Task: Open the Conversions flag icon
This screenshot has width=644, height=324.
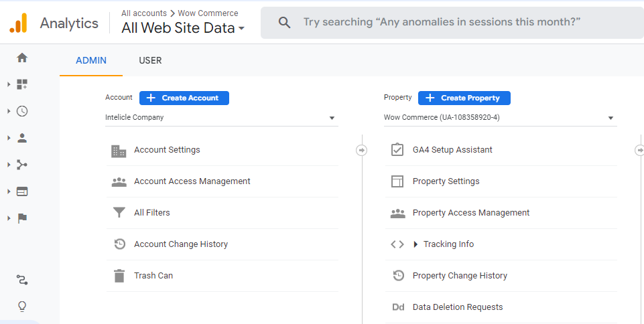Action: coord(22,218)
